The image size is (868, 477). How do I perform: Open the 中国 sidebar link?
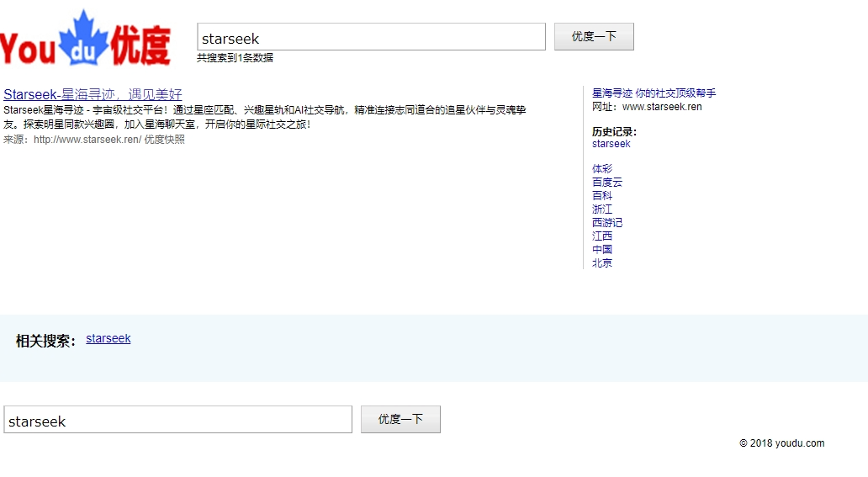tap(601, 249)
